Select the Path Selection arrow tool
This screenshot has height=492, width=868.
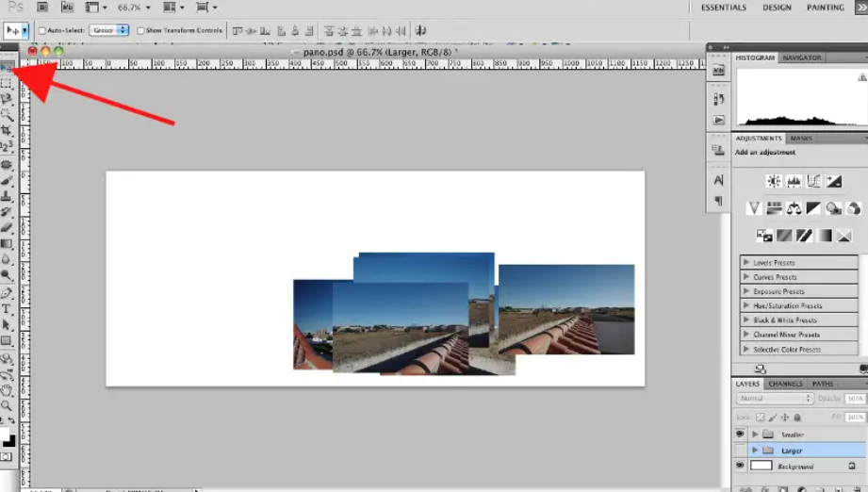pos(6,325)
